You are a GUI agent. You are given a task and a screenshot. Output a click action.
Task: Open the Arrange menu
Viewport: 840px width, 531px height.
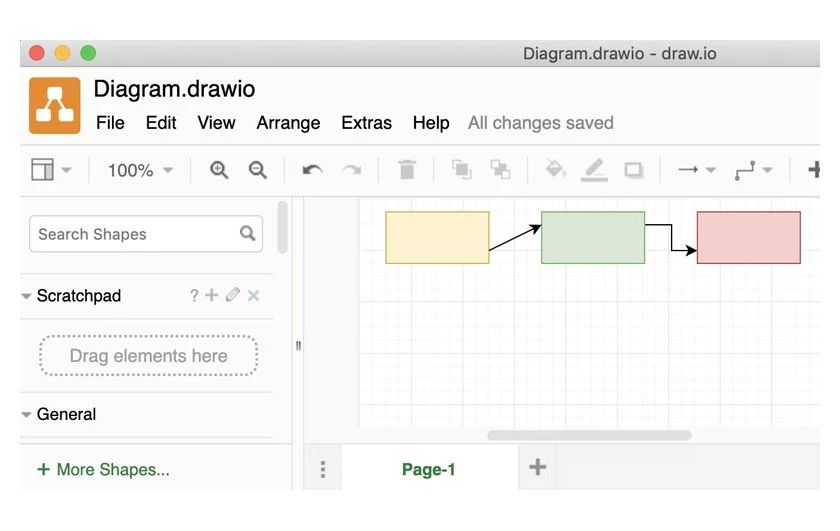pos(288,123)
